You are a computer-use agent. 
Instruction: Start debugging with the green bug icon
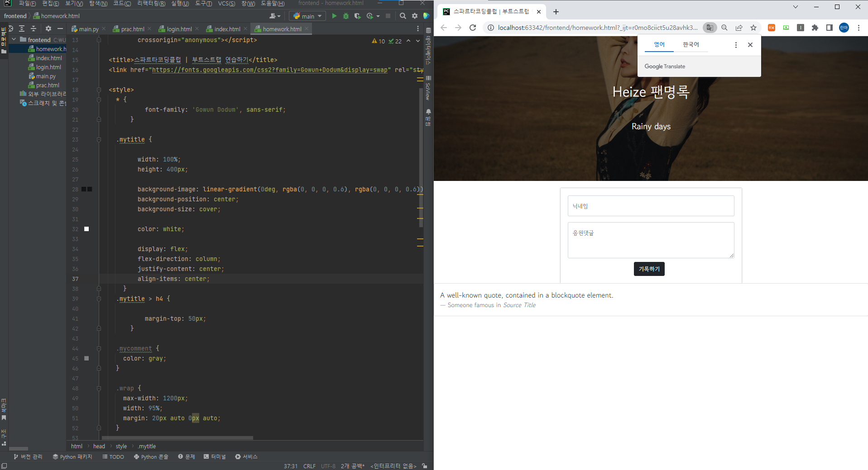click(346, 16)
